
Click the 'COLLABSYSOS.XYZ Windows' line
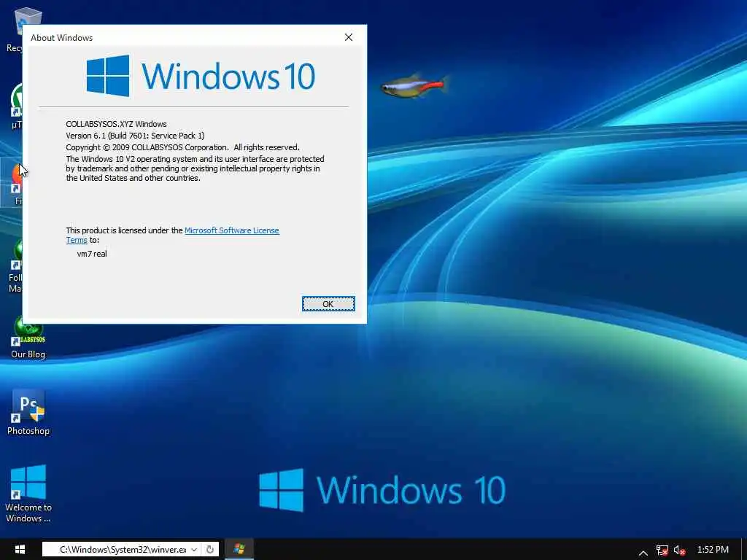pyautogui.click(x=116, y=124)
